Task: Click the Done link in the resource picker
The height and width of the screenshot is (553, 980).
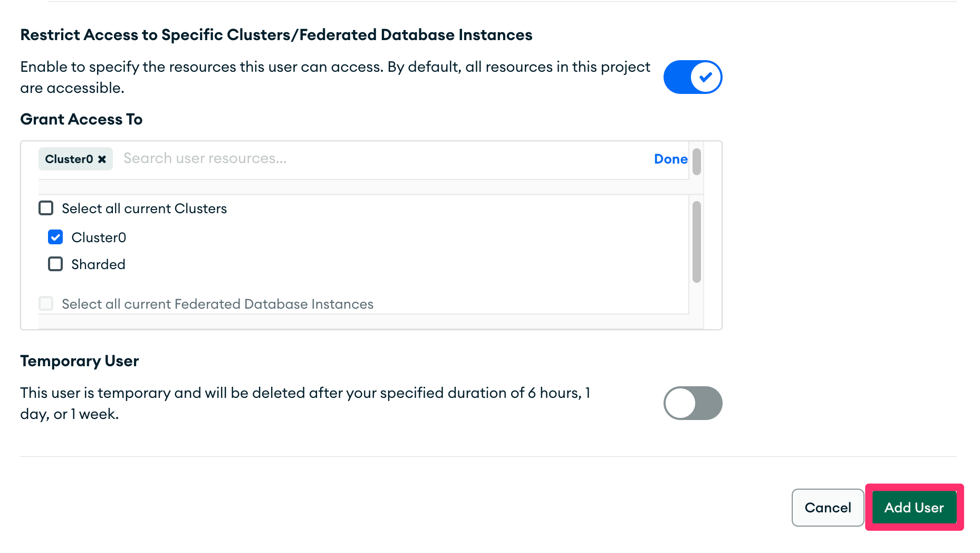Action: coord(670,159)
